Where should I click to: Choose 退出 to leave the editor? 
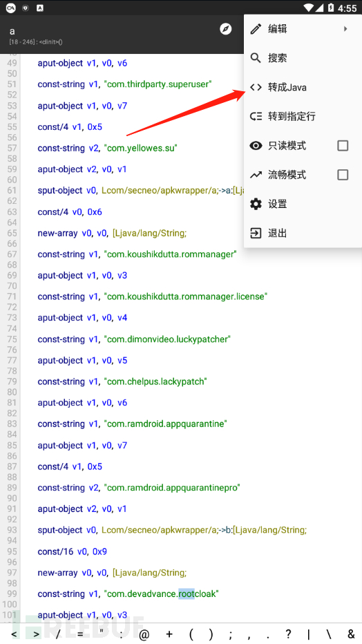[x=303, y=234]
